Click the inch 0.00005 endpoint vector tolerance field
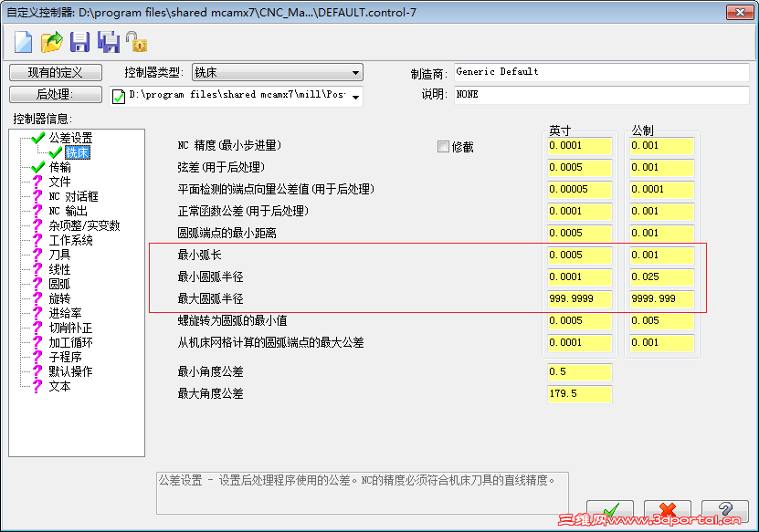The width and height of the screenshot is (759, 532). [579, 190]
